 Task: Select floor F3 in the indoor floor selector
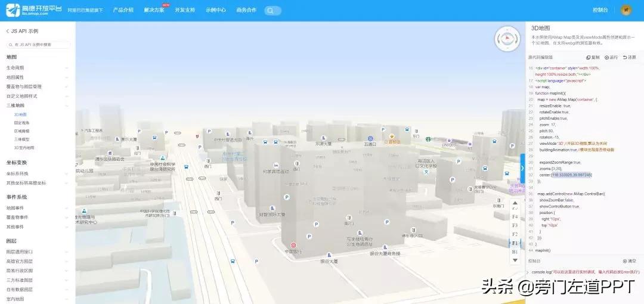tap(515, 225)
